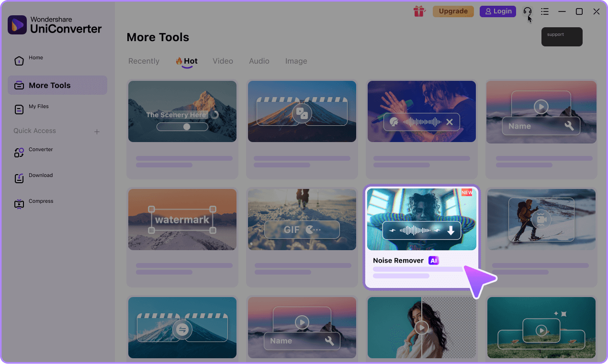608x364 pixels.
Task: Toggle the NEW label tile for Noise Remover
Action: pos(466,192)
